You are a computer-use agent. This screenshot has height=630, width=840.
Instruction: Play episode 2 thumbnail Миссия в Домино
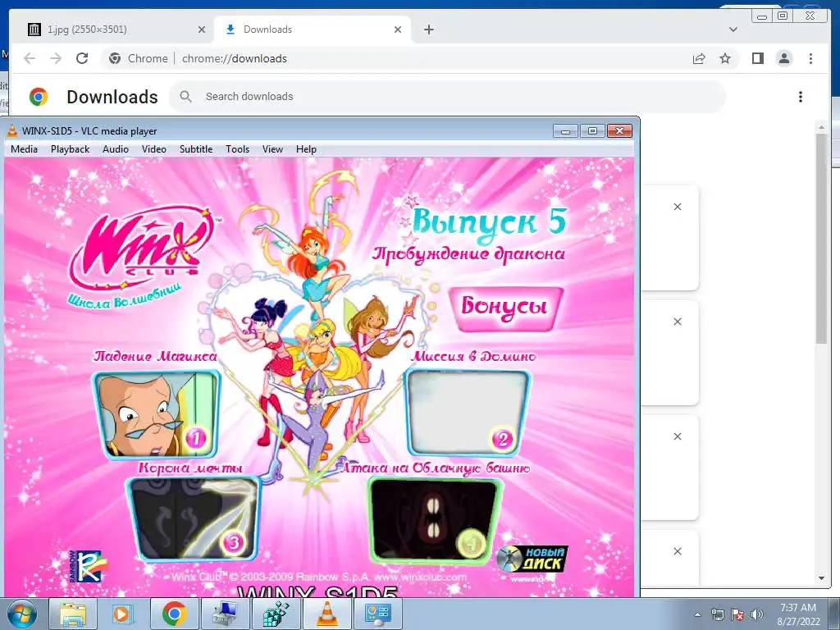(x=467, y=412)
